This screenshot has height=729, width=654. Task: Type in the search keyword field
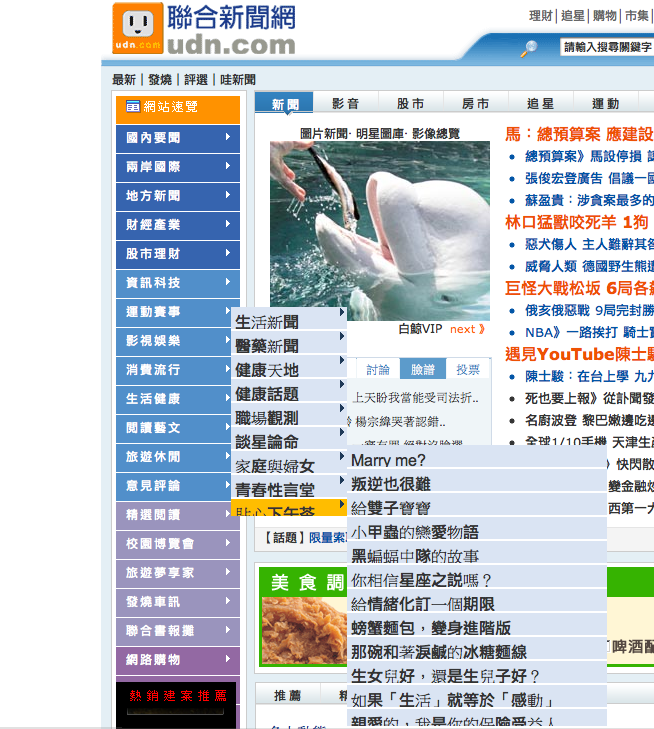pos(606,47)
